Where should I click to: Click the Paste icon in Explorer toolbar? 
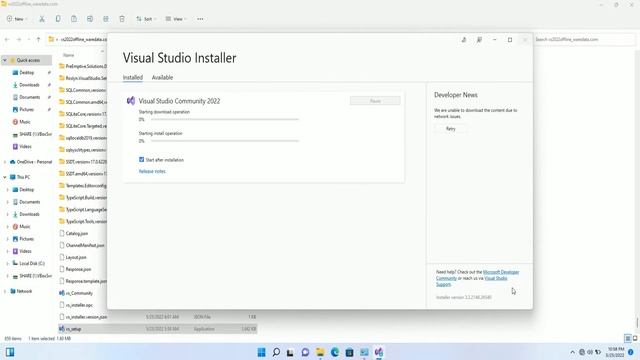(74, 19)
